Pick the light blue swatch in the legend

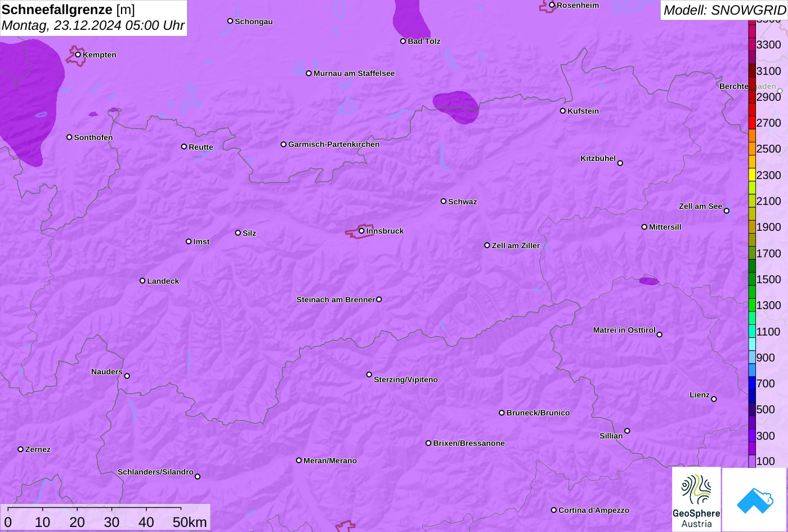752,357
